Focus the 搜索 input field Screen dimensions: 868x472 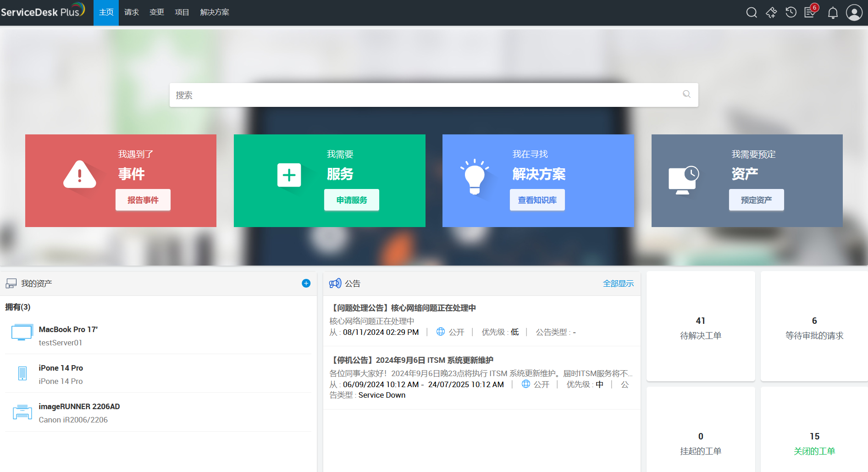434,95
